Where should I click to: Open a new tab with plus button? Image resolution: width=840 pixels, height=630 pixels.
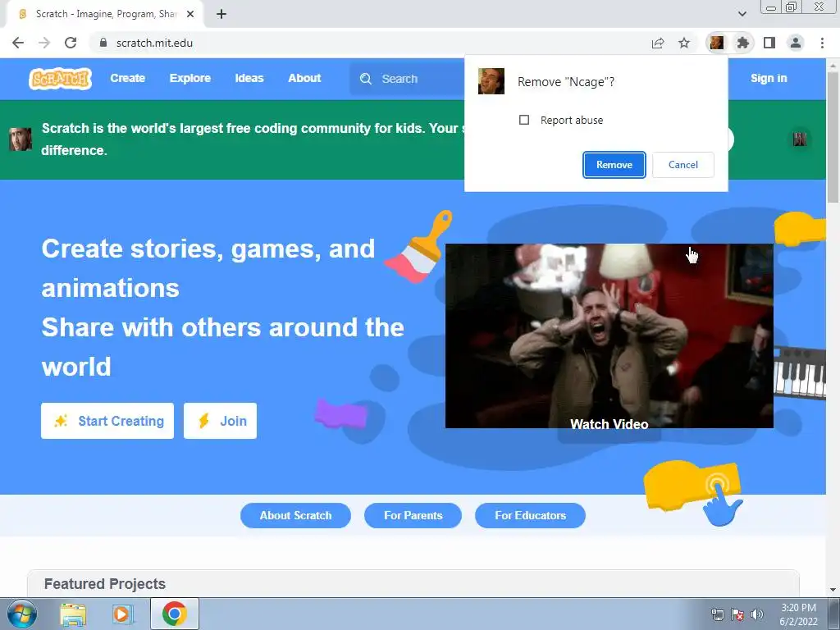tap(221, 15)
